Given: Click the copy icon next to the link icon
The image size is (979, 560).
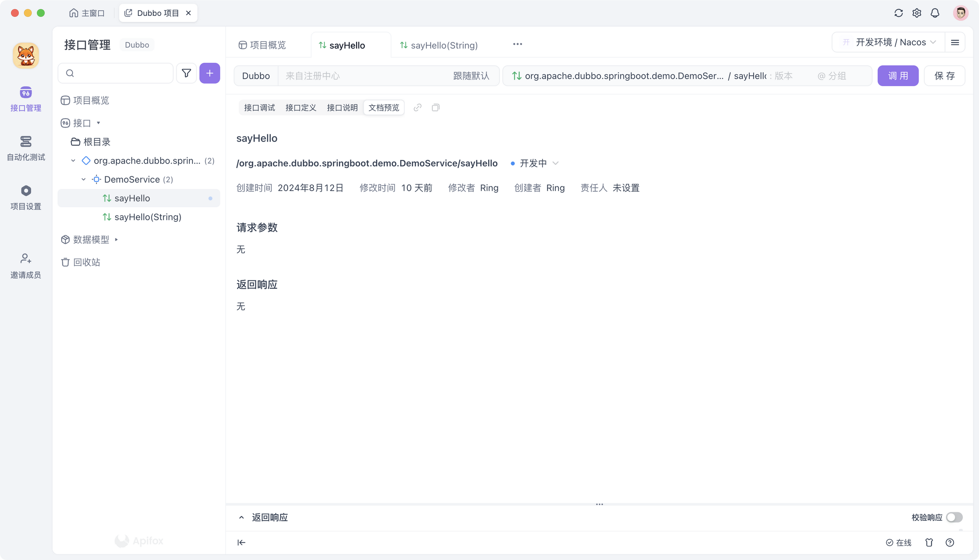Looking at the screenshot, I should point(435,107).
